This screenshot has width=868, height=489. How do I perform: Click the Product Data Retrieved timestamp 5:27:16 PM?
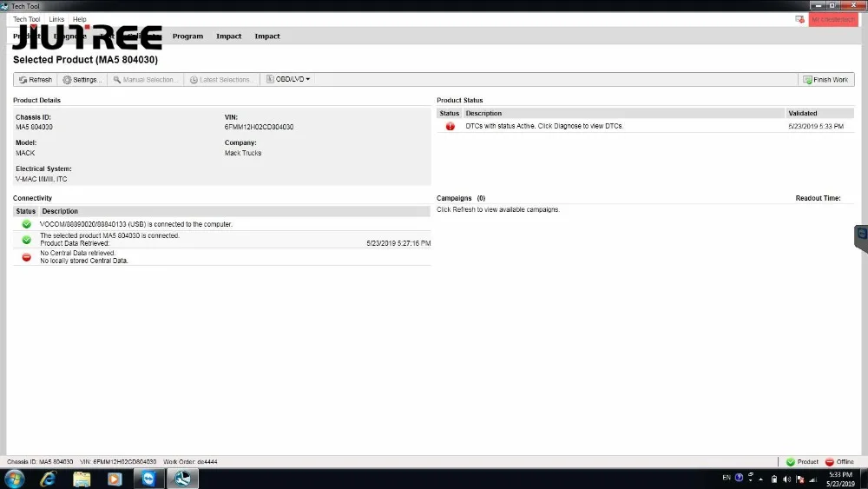click(398, 243)
